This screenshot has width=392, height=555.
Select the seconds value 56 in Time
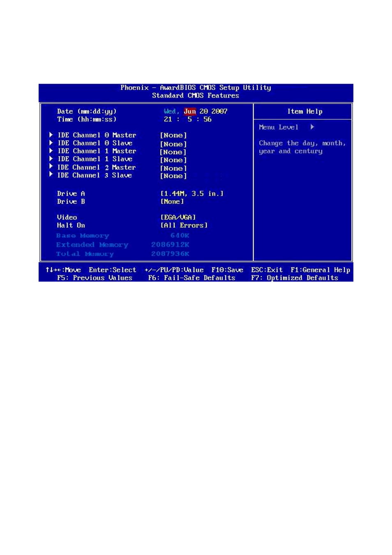[208, 119]
